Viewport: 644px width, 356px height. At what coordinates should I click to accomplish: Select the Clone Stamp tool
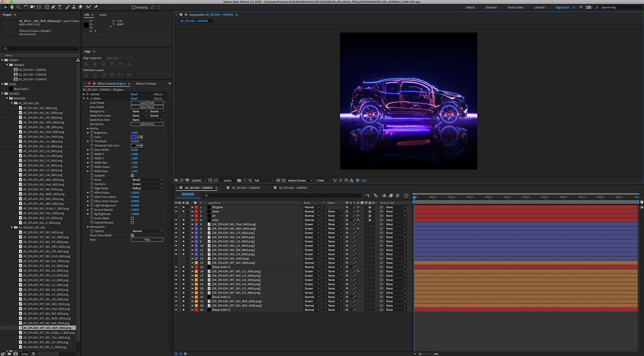pyautogui.click(x=74, y=6)
